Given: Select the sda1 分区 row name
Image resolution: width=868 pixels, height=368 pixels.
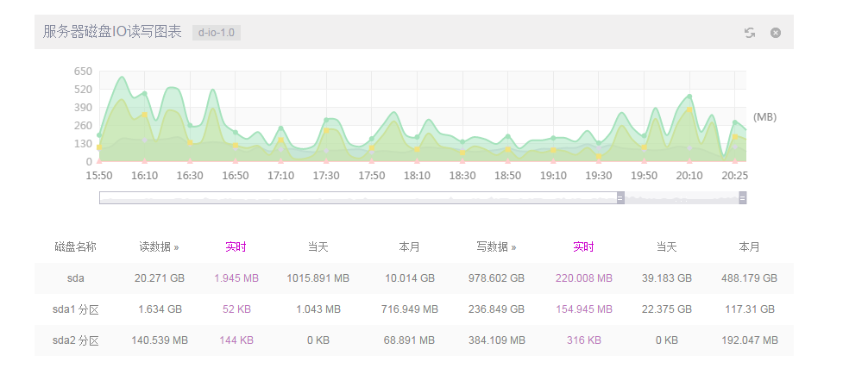Looking at the screenshot, I should [75, 309].
